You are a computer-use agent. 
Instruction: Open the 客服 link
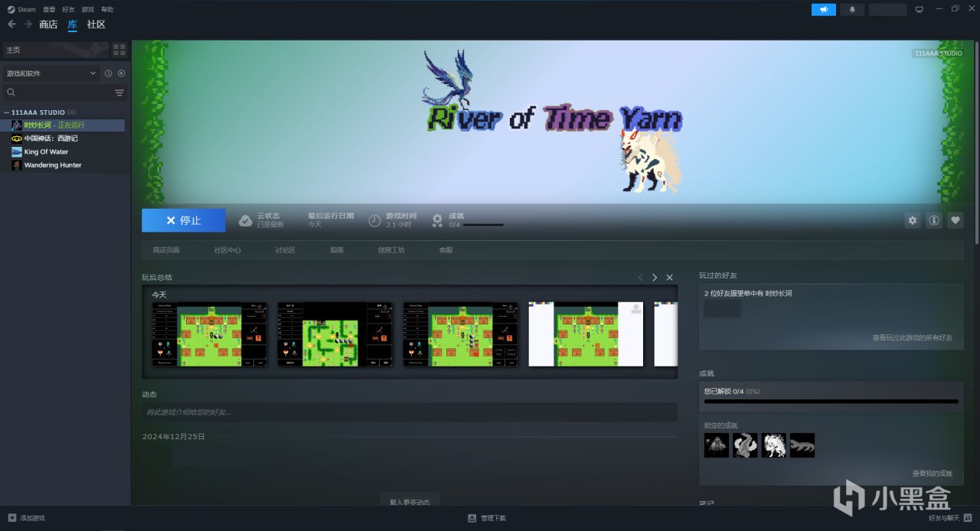tap(446, 250)
